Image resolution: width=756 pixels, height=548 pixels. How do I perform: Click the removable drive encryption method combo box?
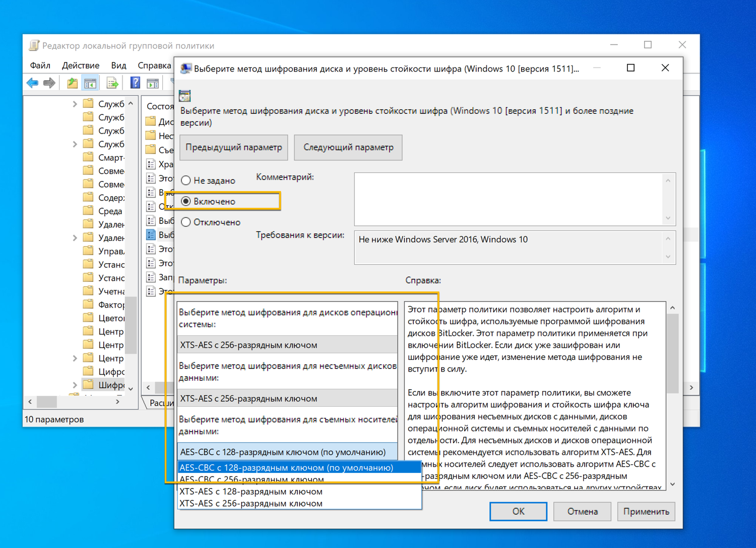[x=287, y=452]
